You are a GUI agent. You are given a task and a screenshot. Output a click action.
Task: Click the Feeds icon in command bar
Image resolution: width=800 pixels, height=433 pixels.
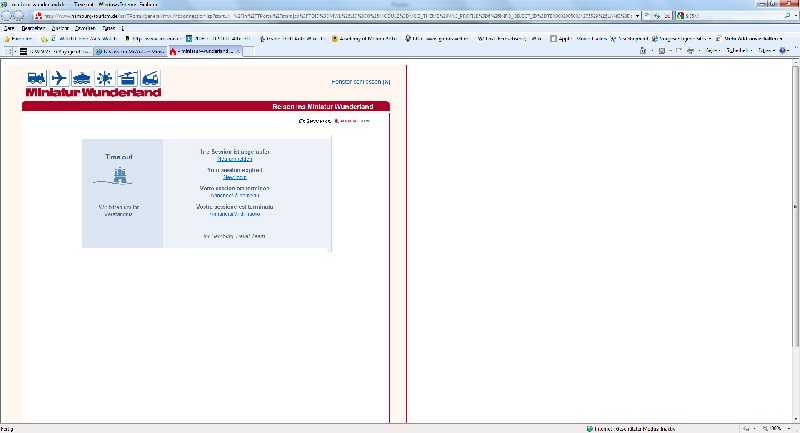(662, 50)
